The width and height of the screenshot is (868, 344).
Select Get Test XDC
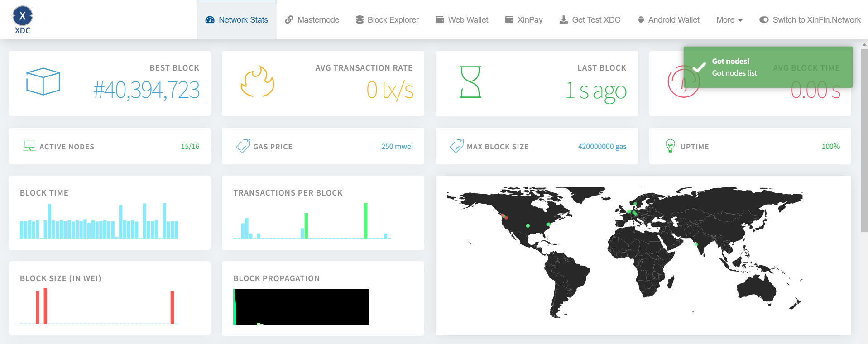pos(590,20)
